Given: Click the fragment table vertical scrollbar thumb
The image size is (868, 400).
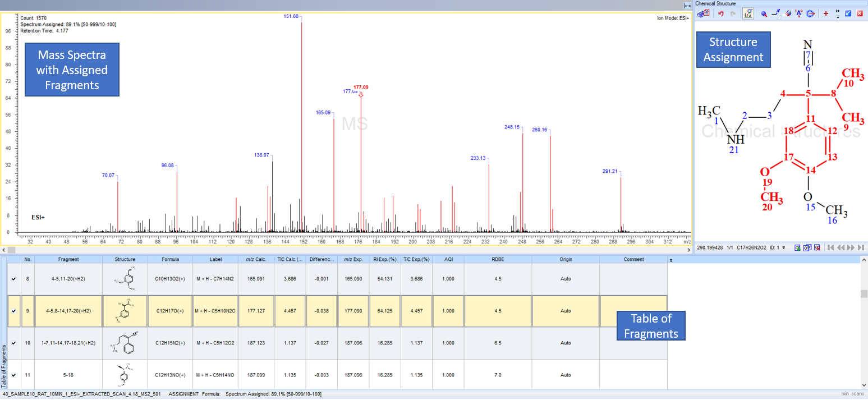Looking at the screenshot, I should pyautogui.click(x=865, y=294).
